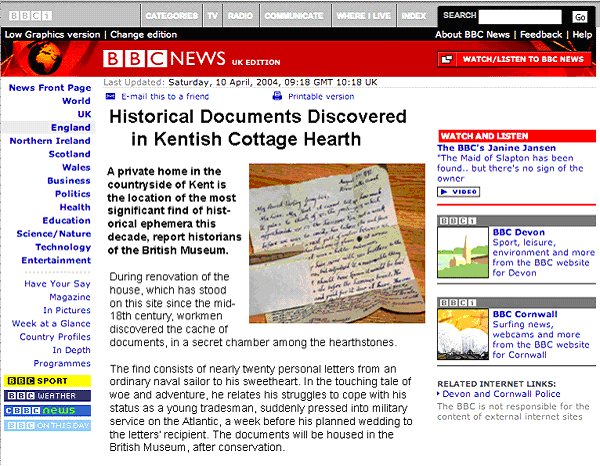
Task: Open the Where I Live tab
Action: [364, 16]
